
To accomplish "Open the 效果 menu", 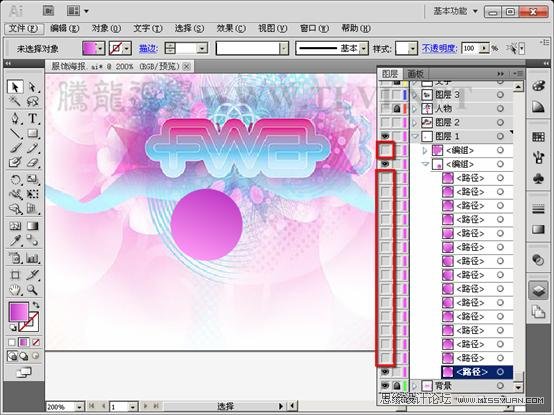I will [x=231, y=28].
